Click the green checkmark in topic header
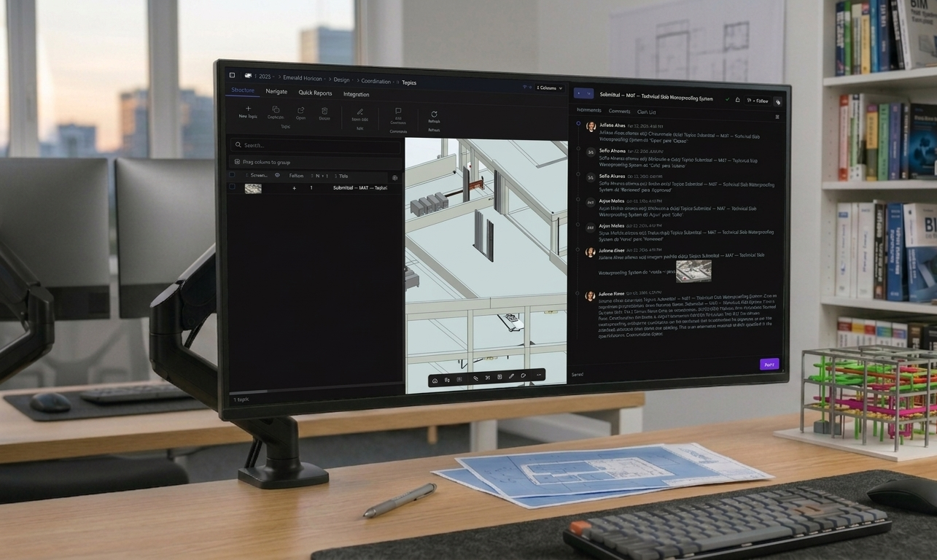The width and height of the screenshot is (937, 560). (727, 98)
